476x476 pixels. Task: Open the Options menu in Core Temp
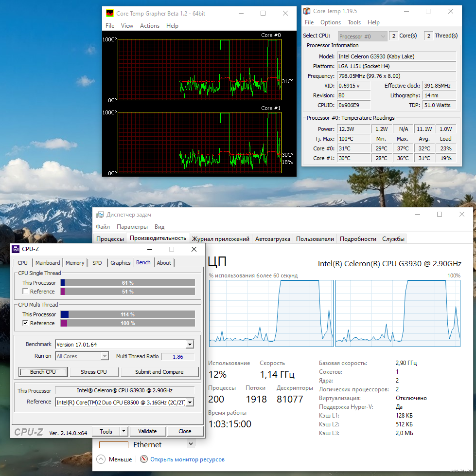(330, 22)
